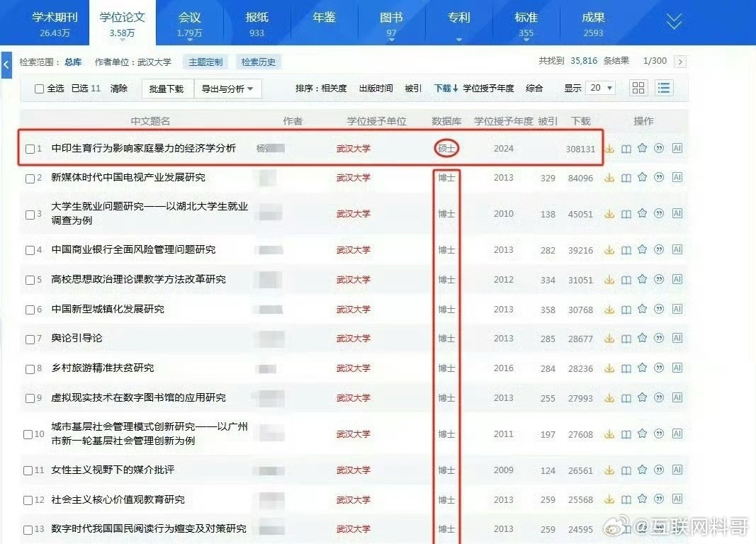The width and height of the screenshot is (756, 544).
Task: Read online icon for 乡村旅游精准扶贫研究
Action: (x=626, y=368)
